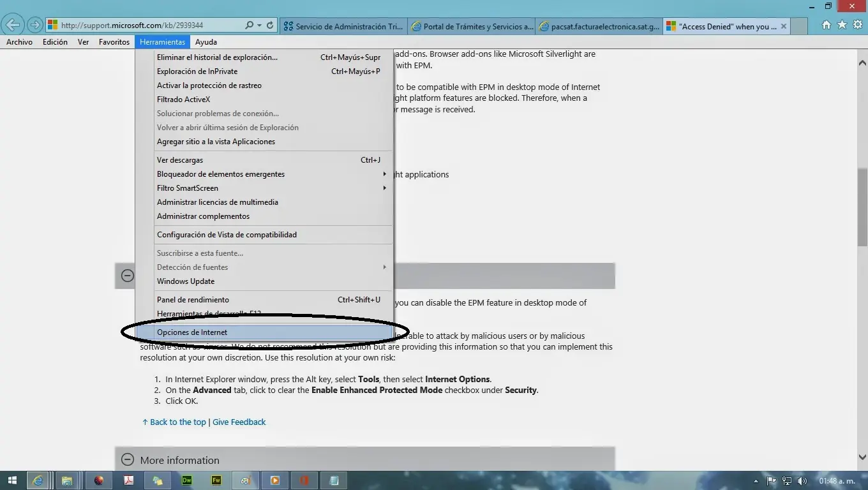The image size is (868, 490).
Task: Open the Windows Start button
Action: (x=12, y=480)
